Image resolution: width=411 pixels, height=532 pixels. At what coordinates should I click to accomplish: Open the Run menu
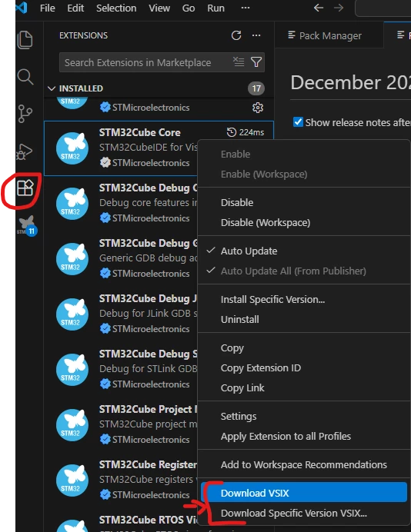click(x=216, y=8)
